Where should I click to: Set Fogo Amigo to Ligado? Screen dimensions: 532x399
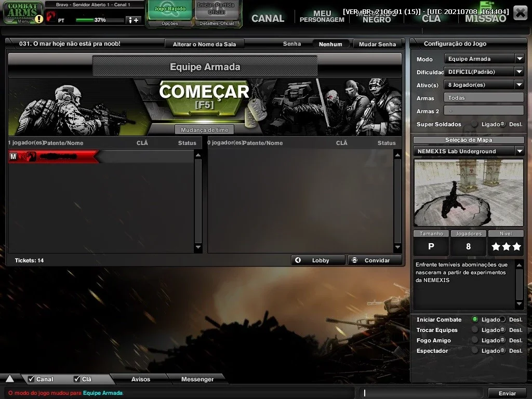[x=475, y=340]
